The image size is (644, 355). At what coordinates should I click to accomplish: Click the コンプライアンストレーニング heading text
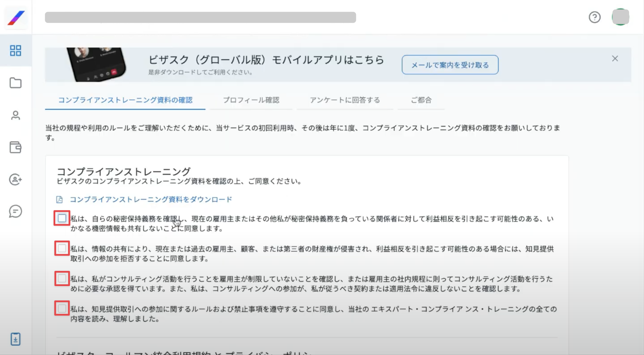123,171
